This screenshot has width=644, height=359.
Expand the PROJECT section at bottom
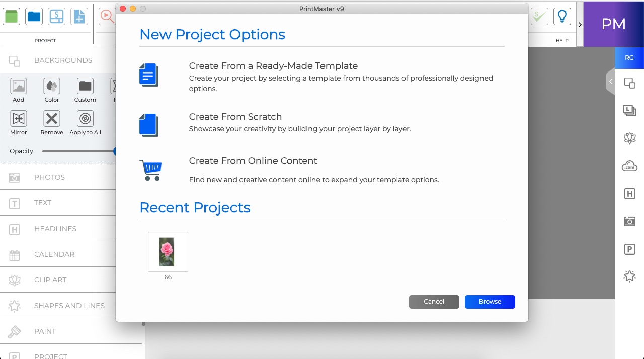(70, 352)
